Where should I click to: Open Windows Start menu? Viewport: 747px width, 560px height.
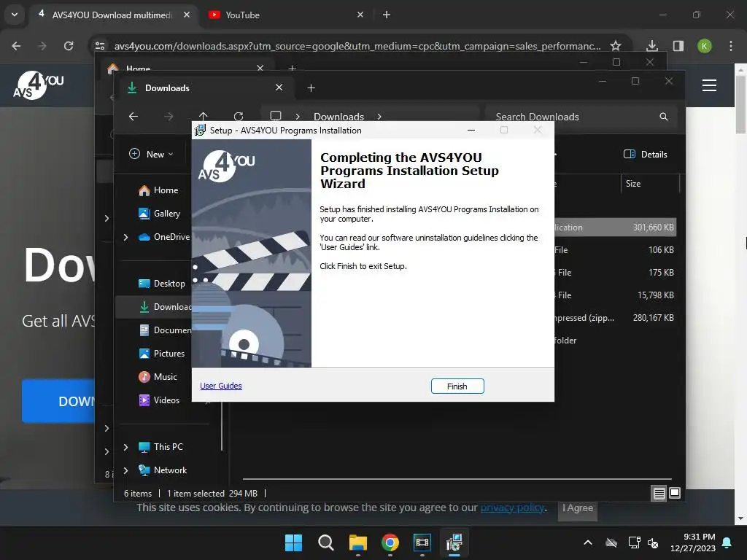(293, 542)
